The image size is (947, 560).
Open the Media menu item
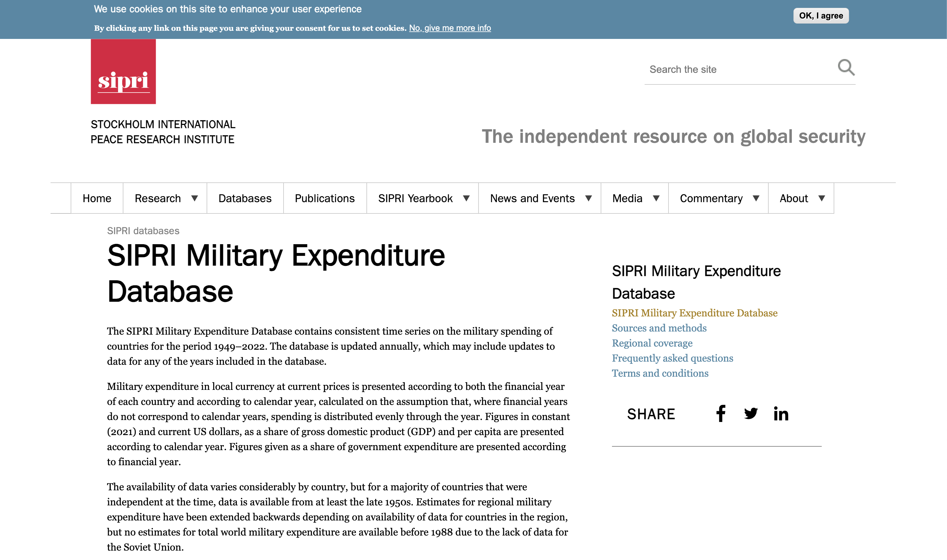point(627,198)
